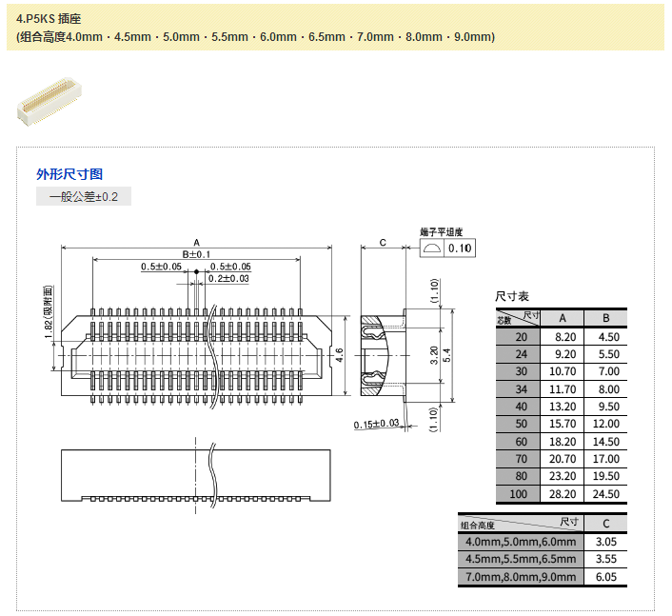672x616 pixels.
Task: Click the terminal flatness symbol icon
Action: [432, 248]
